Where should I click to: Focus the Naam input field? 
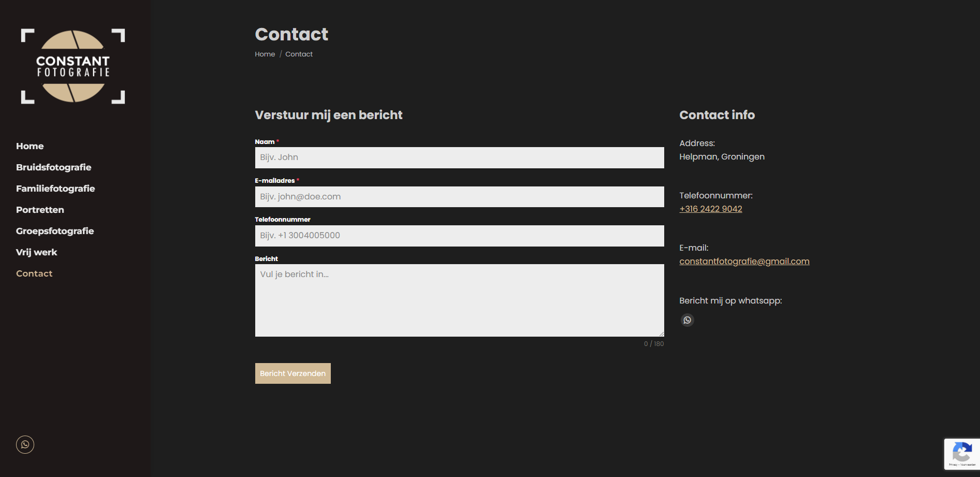tap(460, 157)
